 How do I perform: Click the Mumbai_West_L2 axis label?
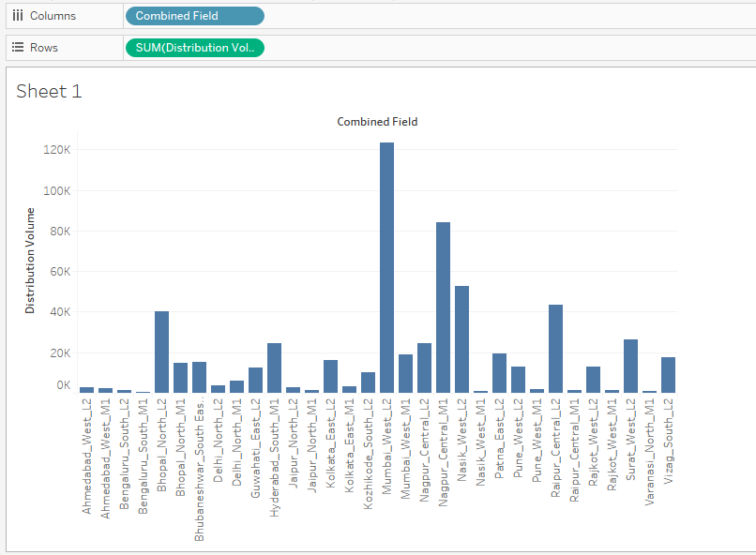click(x=386, y=446)
